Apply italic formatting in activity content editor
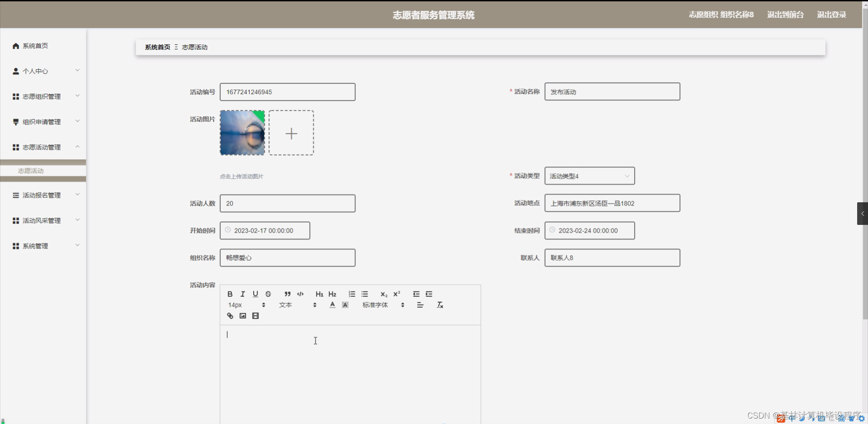The image size is (868, 424). pyautogui.click(x=242, y=294)
